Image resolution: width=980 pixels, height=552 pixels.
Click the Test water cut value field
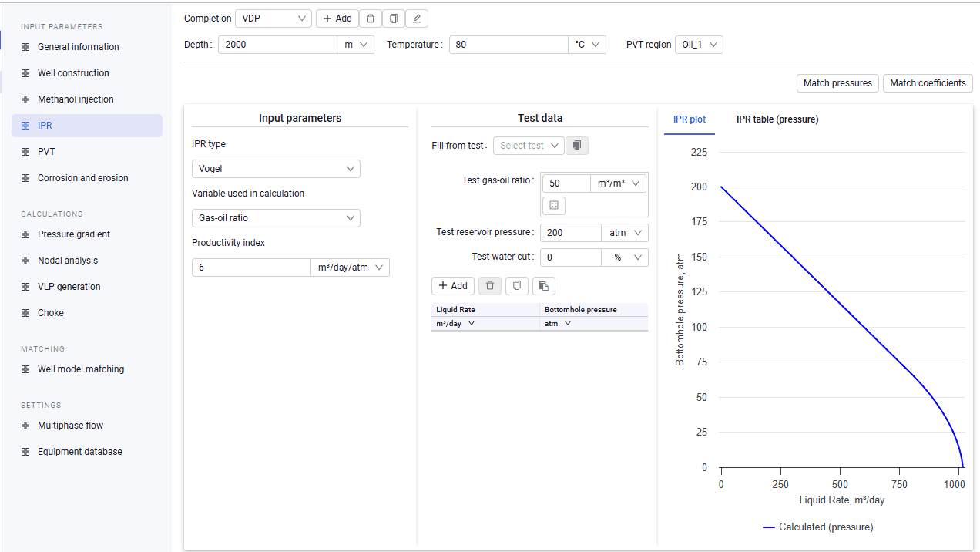[571, 257]
